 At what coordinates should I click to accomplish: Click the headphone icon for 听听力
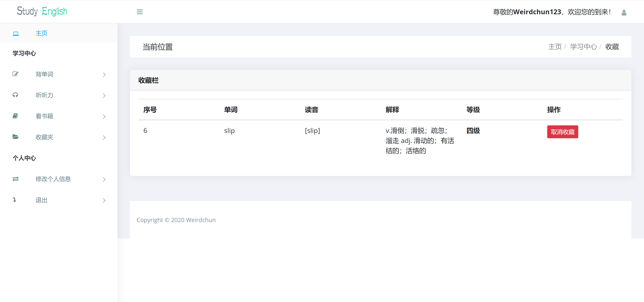15,95
